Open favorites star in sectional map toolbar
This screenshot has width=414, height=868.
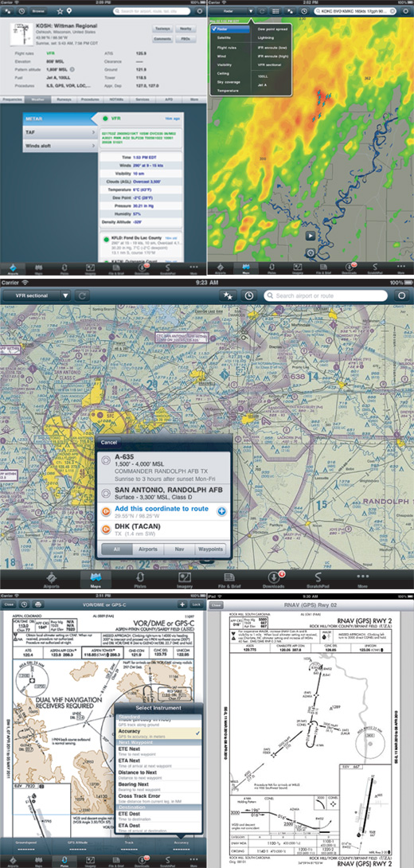[227, 295]
